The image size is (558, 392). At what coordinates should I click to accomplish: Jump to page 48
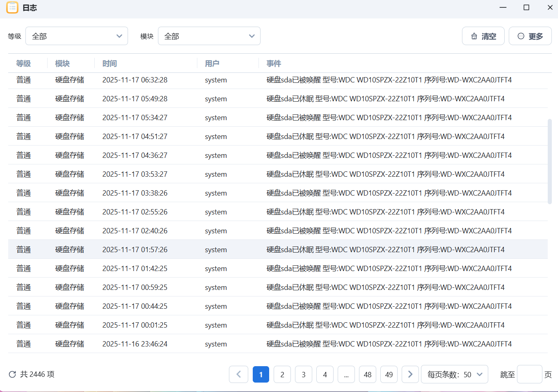tap(367, 374)
